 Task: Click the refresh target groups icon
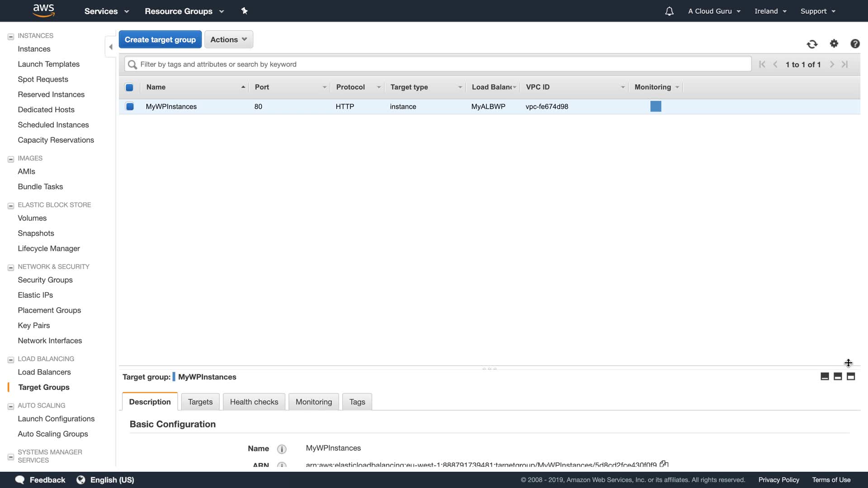click(x=812, y=44)
